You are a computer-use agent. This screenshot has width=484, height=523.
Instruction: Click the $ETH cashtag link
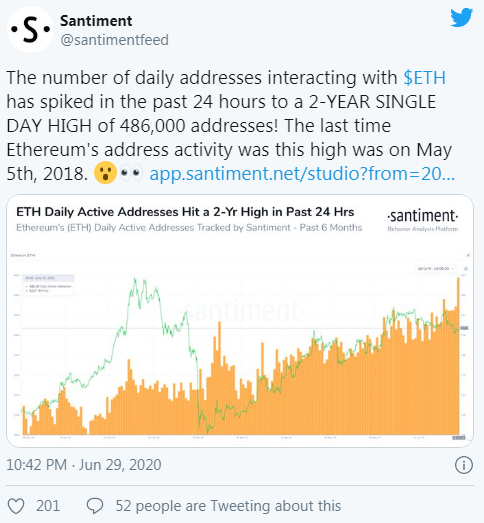(x=424, y=78)
